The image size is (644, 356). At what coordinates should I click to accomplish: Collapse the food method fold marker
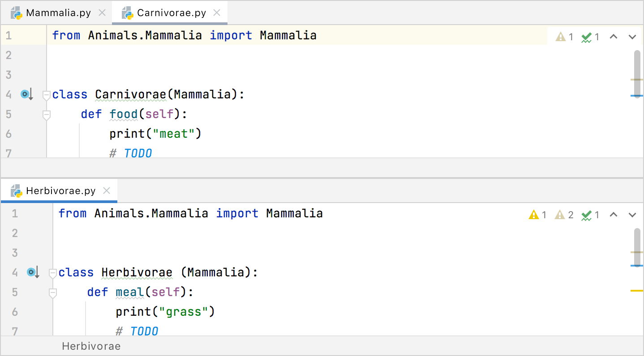[x=46, y=115]
